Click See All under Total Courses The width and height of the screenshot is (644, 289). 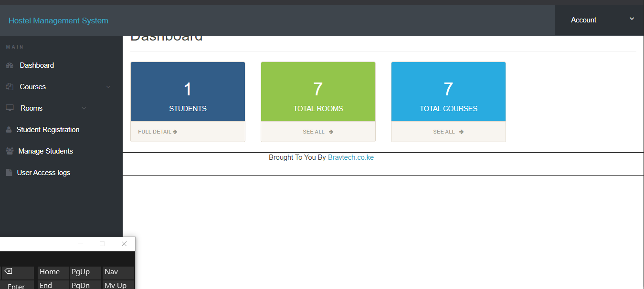coord(448,132)
